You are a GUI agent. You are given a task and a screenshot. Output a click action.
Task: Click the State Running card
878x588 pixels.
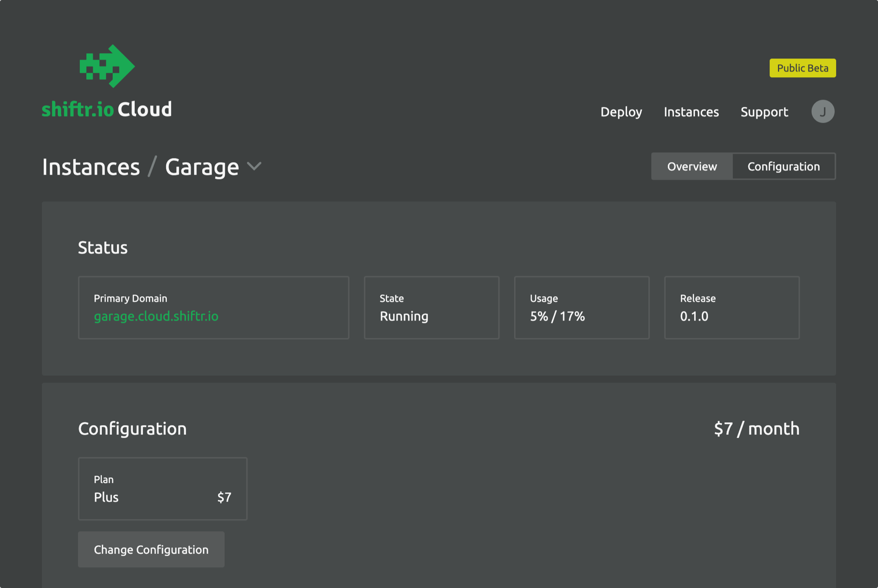[x=432, y=307]
